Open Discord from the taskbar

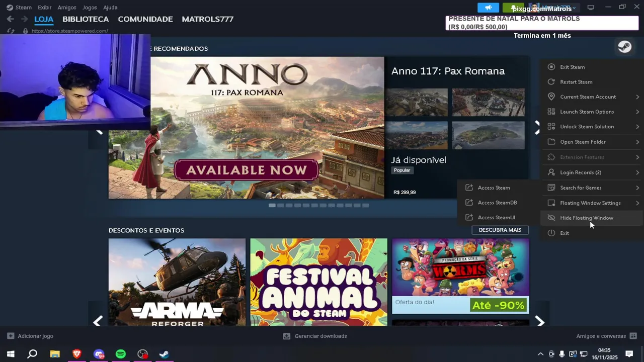point(99,354)
